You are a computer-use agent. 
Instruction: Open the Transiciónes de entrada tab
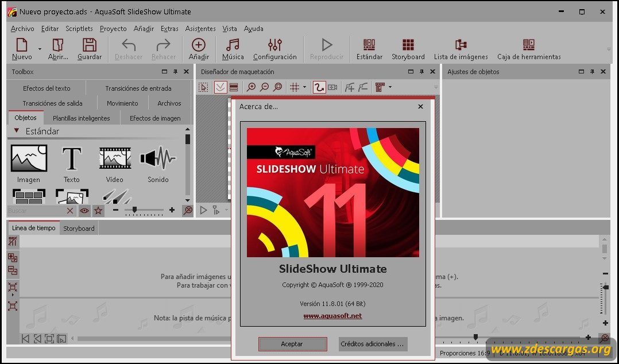[138, 88]
